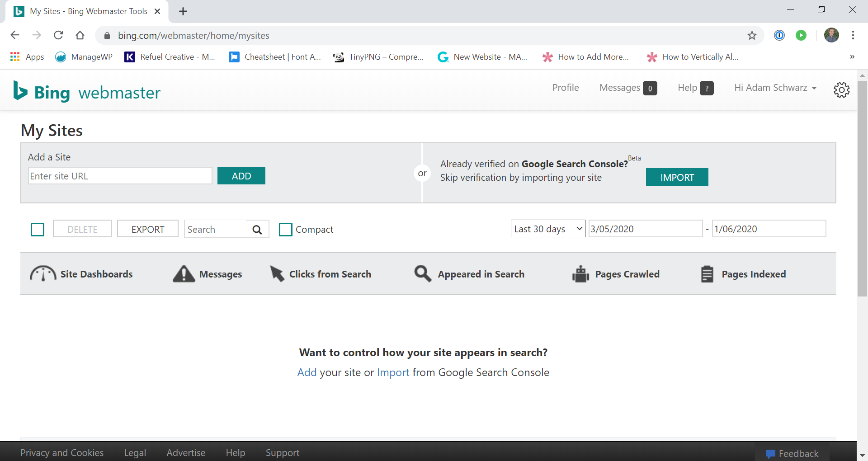The image size is (868, 461).
Task: Click the Appeared in Search magnifier icon
Action: coord(423,273)
